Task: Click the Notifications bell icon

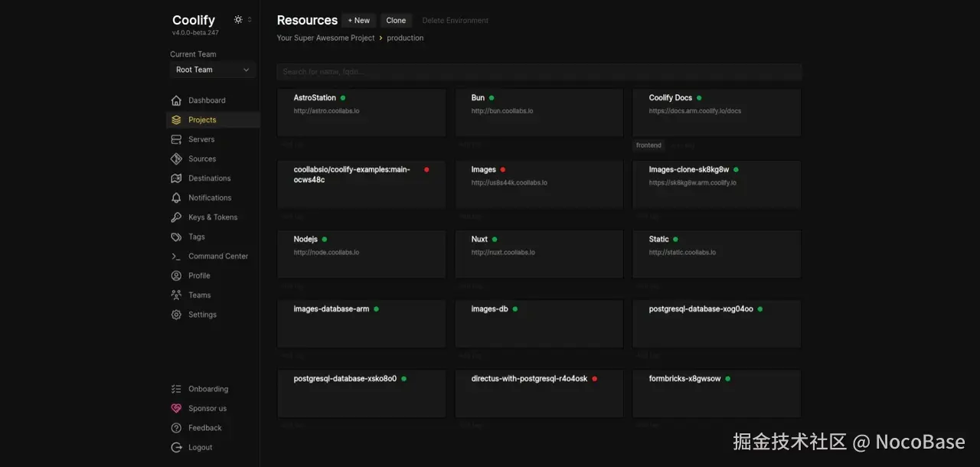Action: click(x=176, y=198)
